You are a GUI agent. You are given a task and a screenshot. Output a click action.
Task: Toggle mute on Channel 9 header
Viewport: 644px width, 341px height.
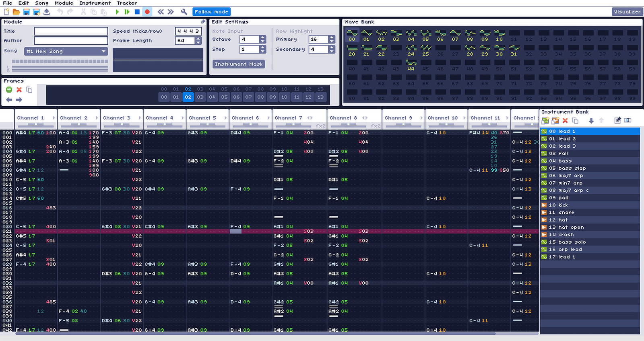click(398, 118)
